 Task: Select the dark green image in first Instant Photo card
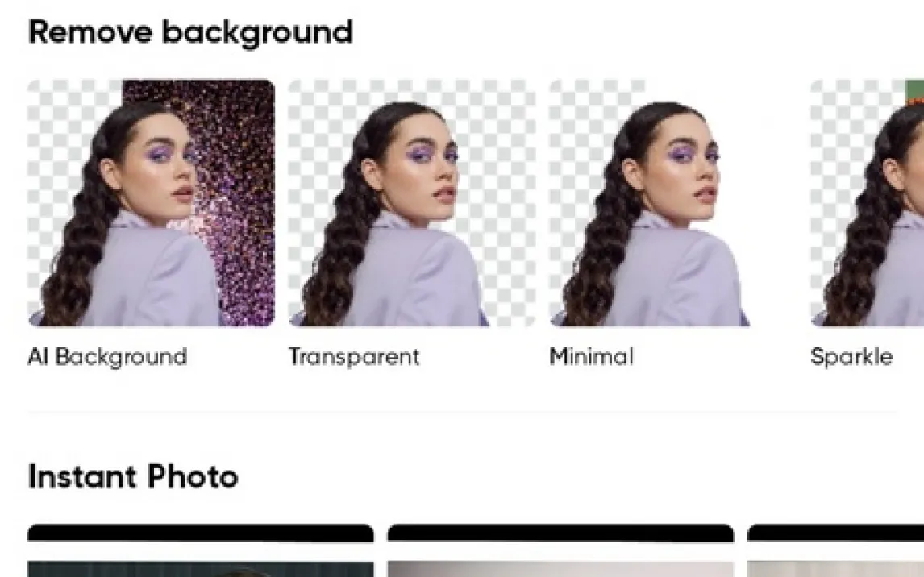point(200,570)
